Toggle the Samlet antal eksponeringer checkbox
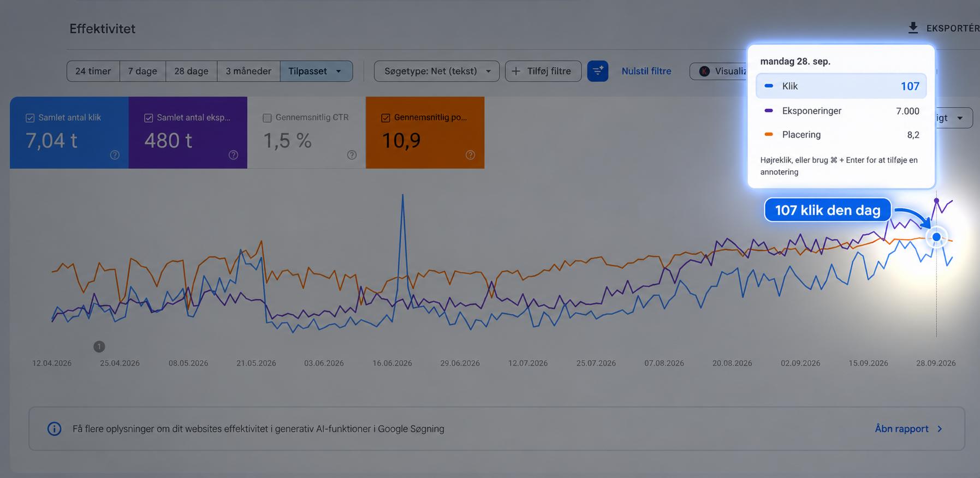This screenshot has height=478, width=980. point(149,118)
